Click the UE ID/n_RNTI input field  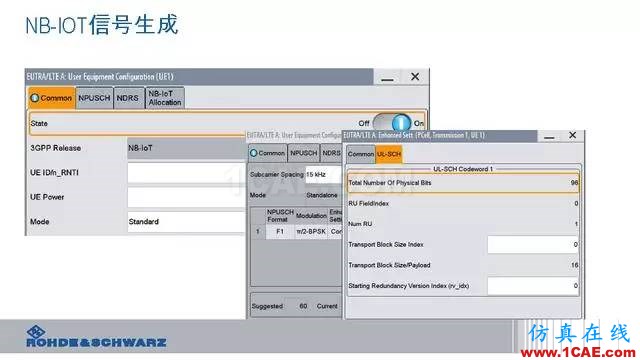pos(187,173)
